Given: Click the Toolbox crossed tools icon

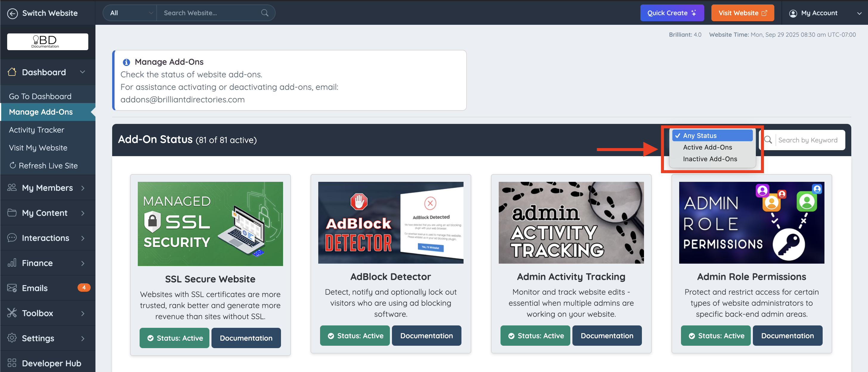Looking at the screenshot, I should pyautogui.click(x=12, y=313).
